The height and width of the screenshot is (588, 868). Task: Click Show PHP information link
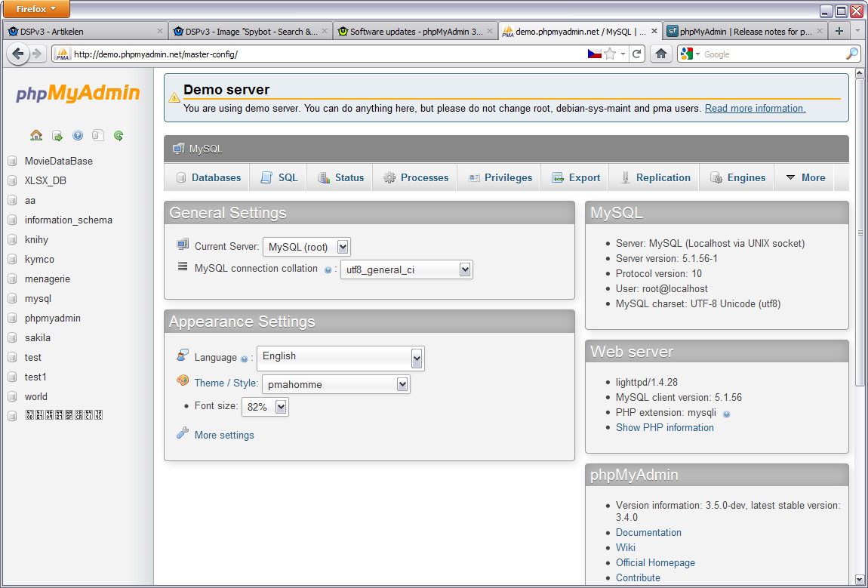[665, 427]
